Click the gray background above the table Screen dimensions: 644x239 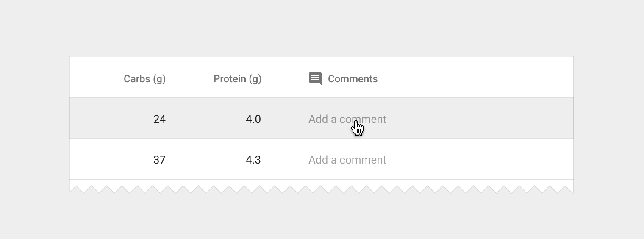321,28
